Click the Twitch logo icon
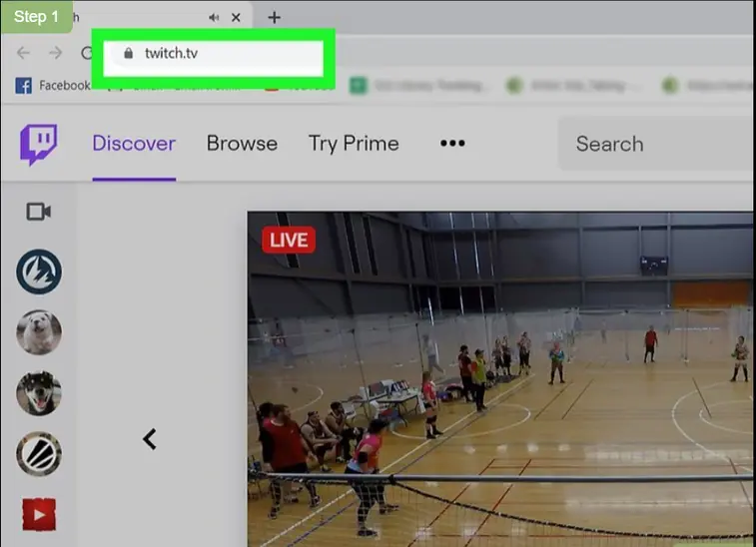 39,145
